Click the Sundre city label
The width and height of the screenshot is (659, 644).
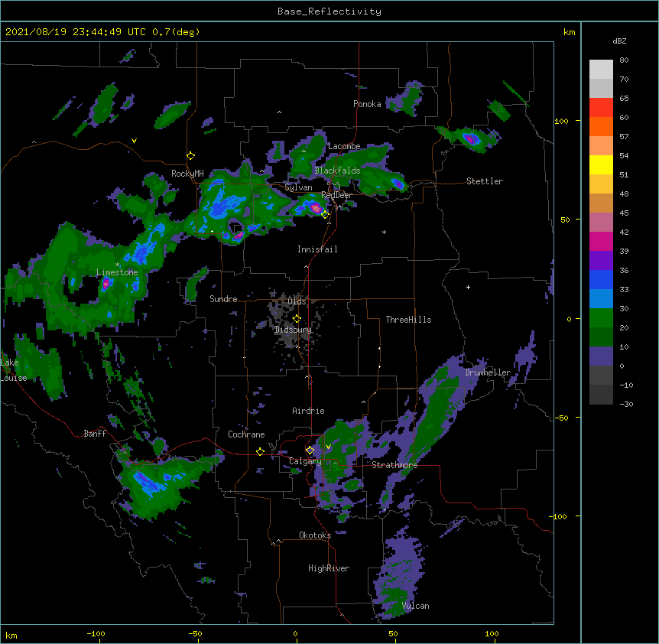pyautogui.click(x=223, y=299)
